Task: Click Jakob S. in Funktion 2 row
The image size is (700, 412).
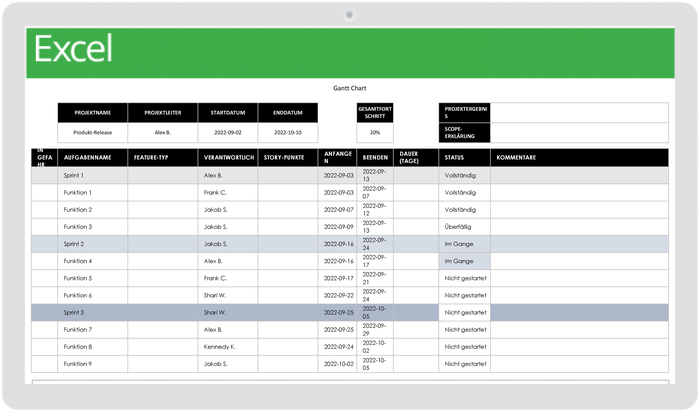Action: [228, 210]
